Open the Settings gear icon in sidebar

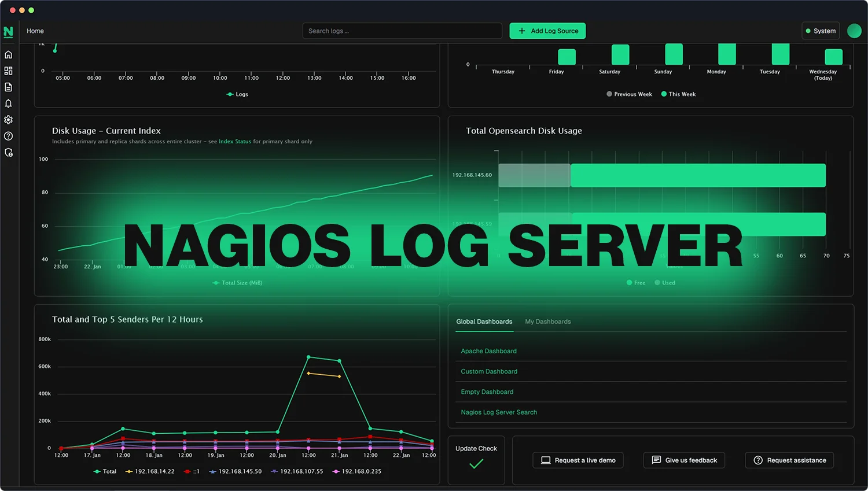coord(8,120)
